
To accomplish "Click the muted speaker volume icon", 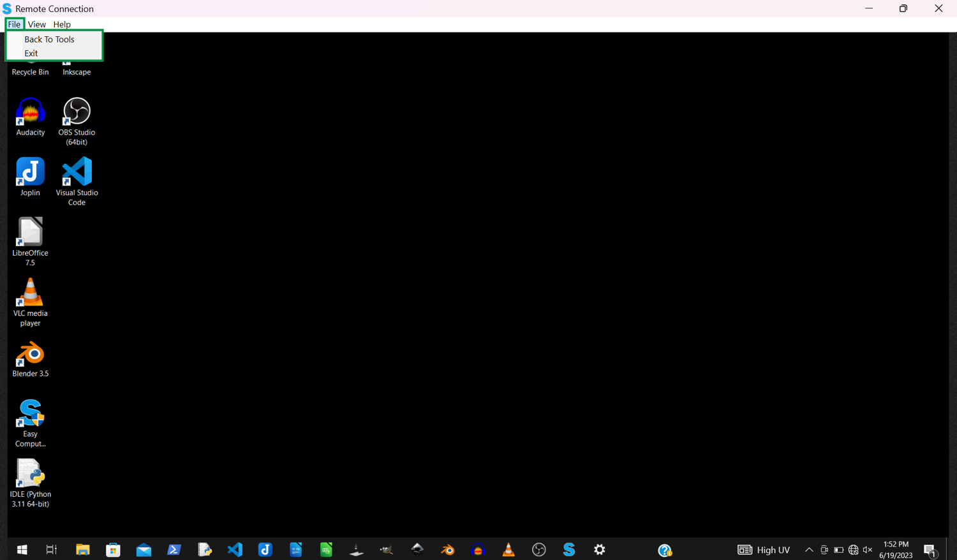I will (868, 550).
